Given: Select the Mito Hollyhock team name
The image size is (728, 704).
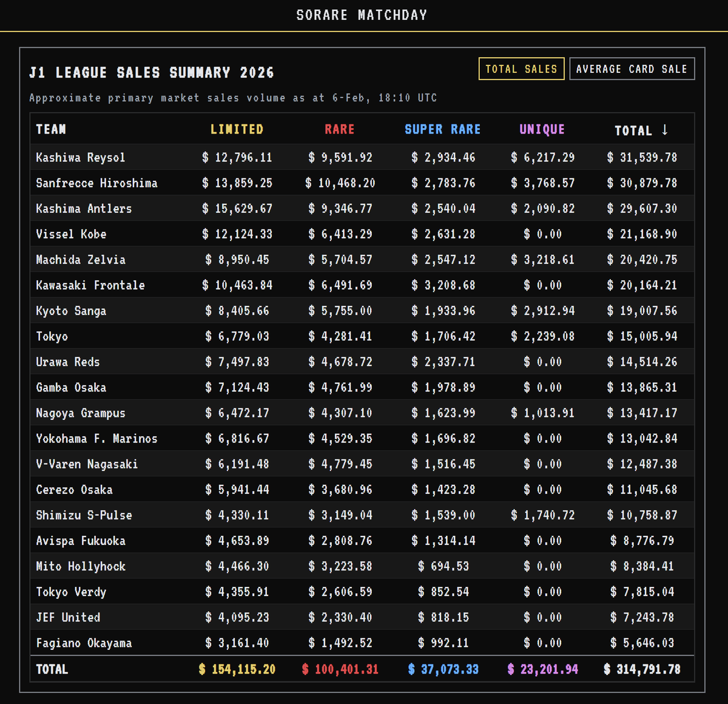Looking at the screenshot, I should tap(81, 566).
